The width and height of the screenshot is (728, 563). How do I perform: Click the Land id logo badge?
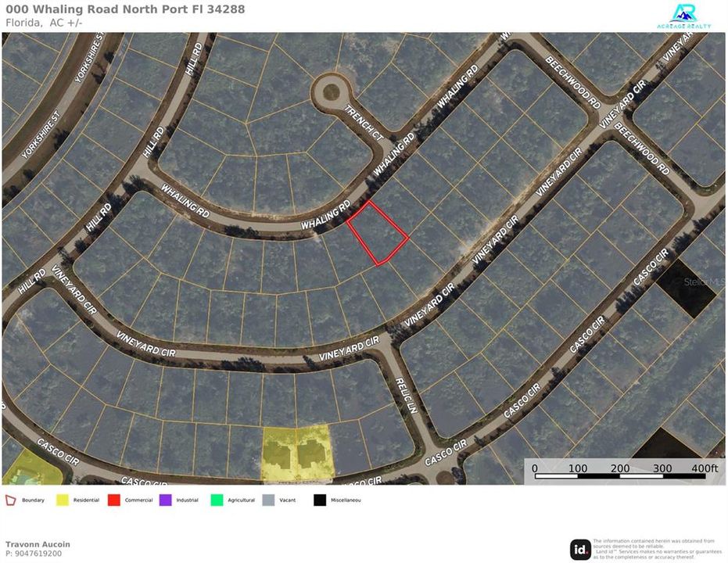point(581,547)
